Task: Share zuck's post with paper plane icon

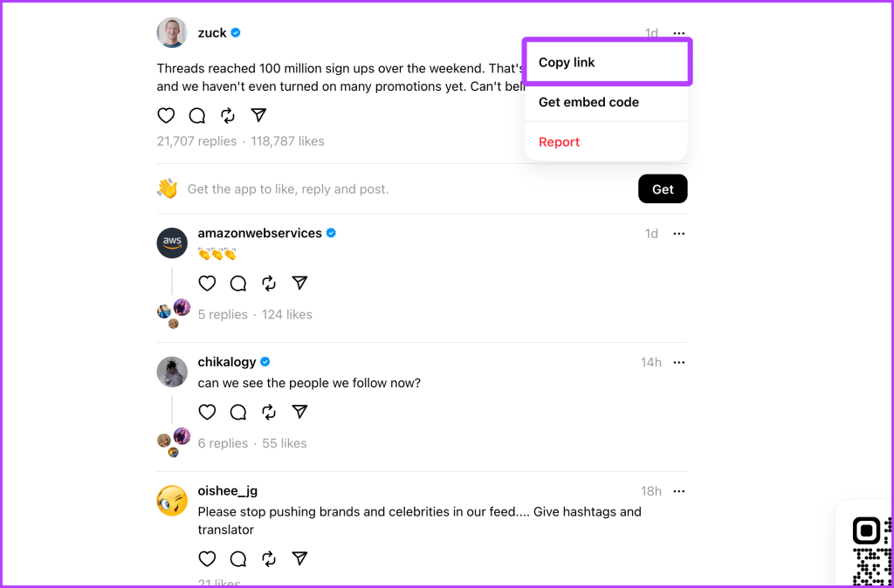Action: 258,115
